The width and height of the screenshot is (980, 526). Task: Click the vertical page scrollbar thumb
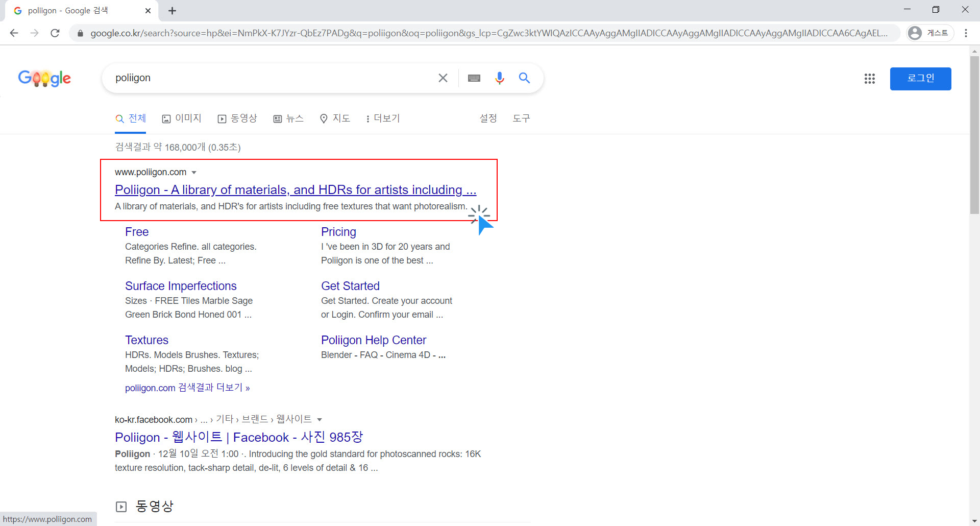tap(974, 135)
